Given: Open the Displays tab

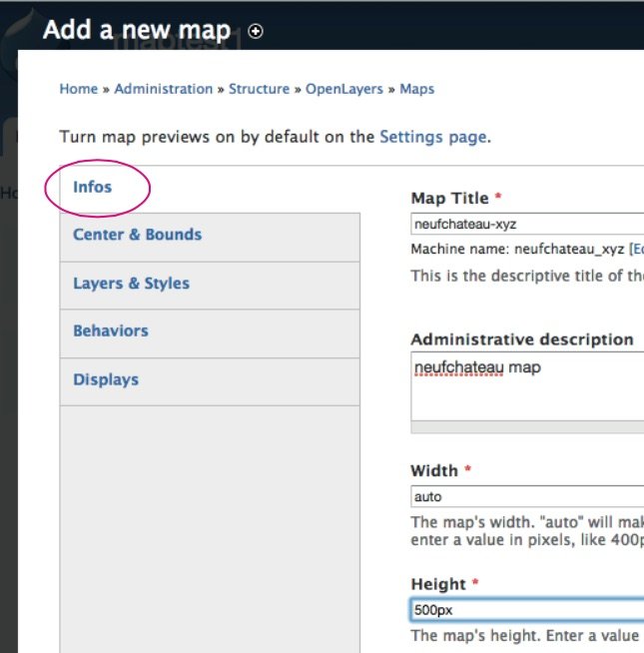Looking at the screenshot, I should (106, 379).
